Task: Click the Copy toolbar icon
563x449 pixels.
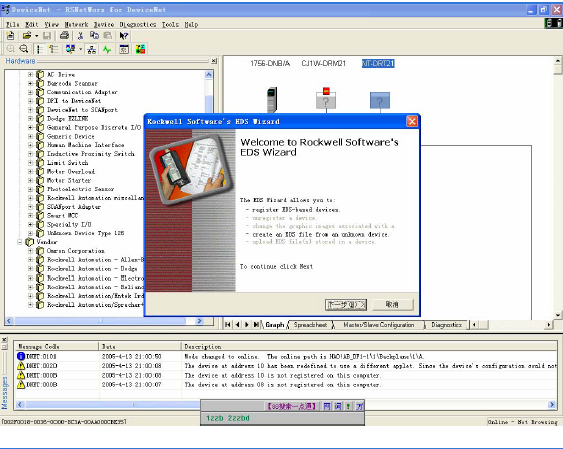Action: click(94, 36)
